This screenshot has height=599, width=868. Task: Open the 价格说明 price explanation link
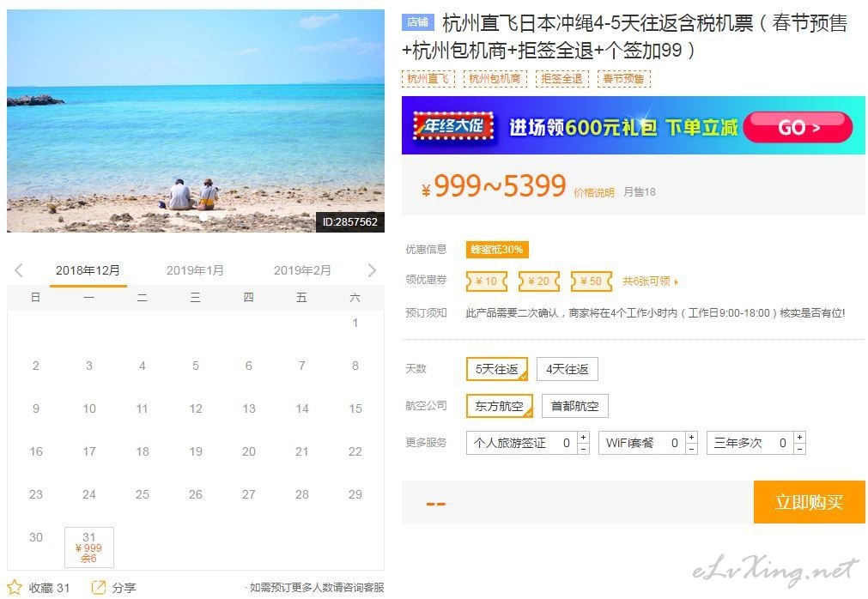click(x=594, y=192)
